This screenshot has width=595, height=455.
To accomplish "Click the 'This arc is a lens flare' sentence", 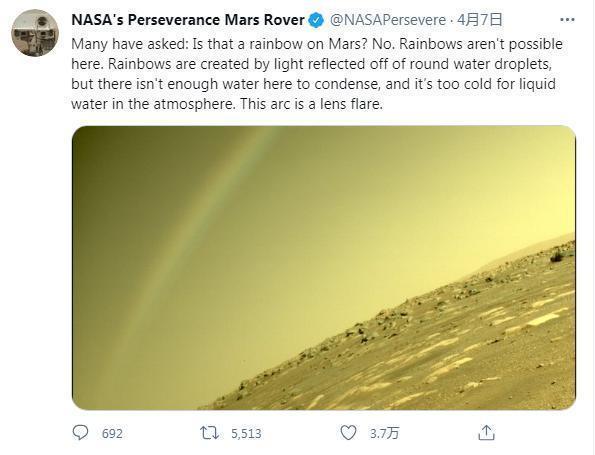I will [312, 104].
